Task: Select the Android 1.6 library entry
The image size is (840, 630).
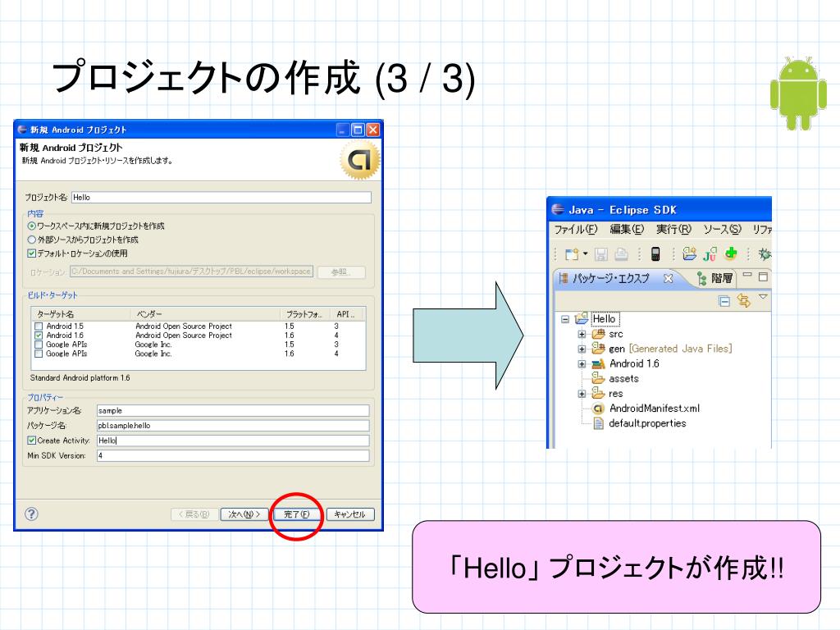Action: [x=634, y=363]
